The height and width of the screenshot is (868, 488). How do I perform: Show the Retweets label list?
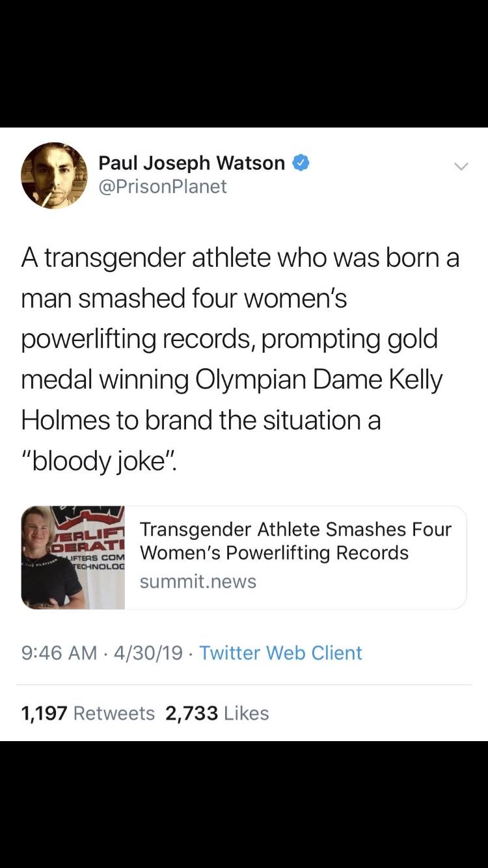(114, 713)
